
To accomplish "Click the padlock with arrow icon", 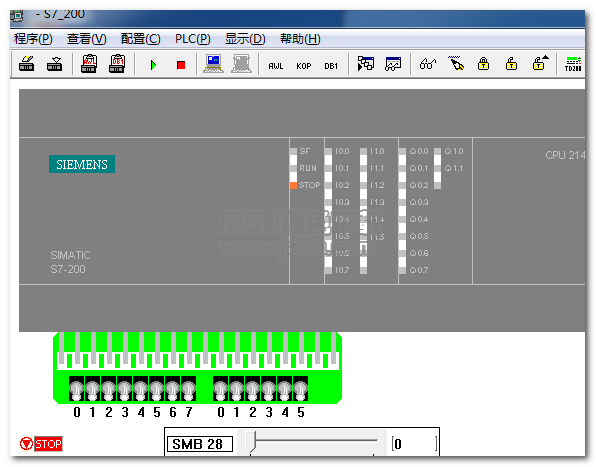I will (540, 63).
